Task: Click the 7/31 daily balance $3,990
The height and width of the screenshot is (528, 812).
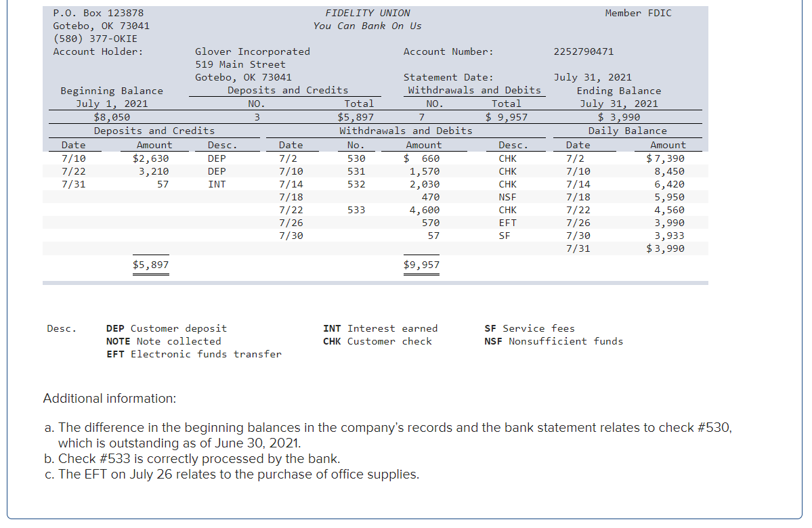Action: coord(666,249)
